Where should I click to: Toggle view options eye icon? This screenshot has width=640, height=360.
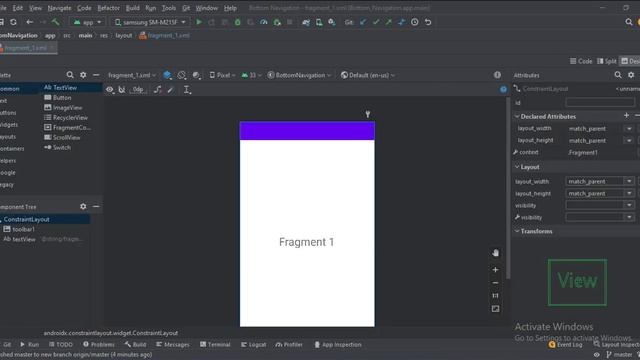[109, 89]
